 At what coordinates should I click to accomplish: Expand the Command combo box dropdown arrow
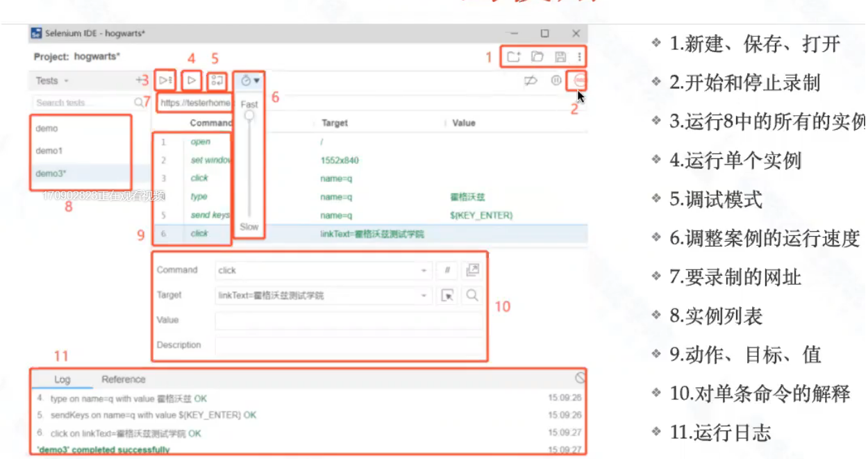[424, 270]
